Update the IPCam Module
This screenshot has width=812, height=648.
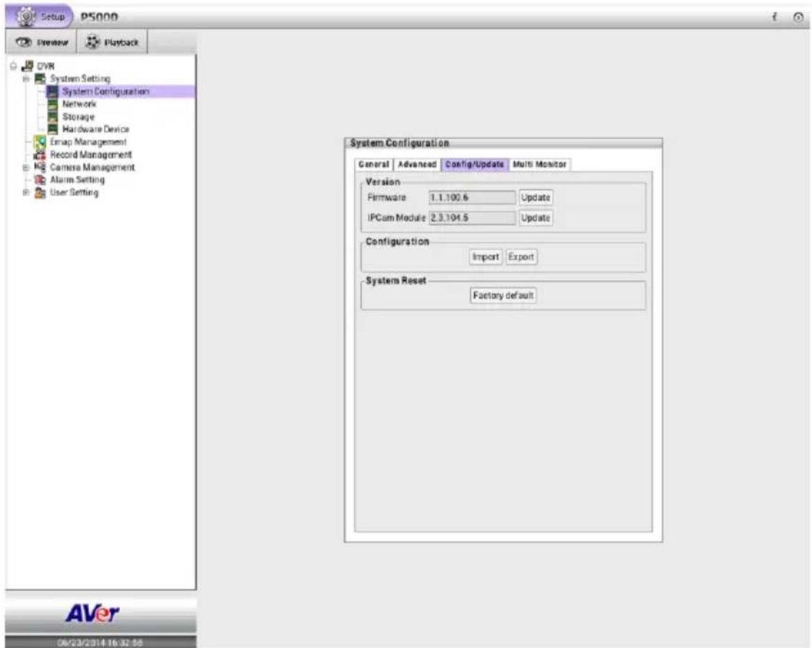[x=535, y=218]
